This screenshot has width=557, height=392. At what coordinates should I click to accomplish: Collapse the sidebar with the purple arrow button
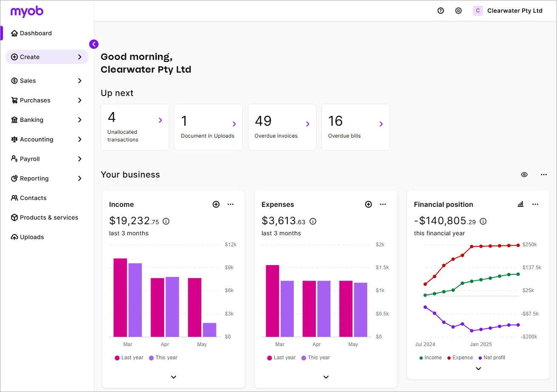click(94, 44)
